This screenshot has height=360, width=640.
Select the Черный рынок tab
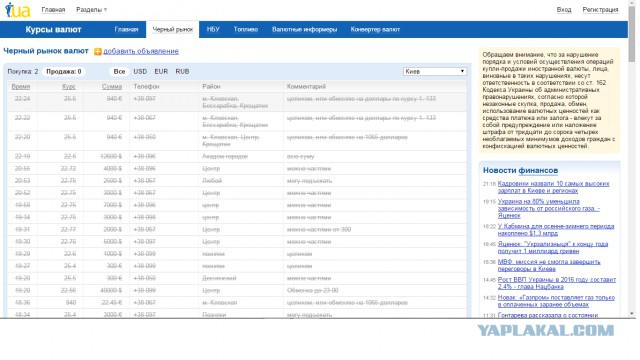coord(173,29)
